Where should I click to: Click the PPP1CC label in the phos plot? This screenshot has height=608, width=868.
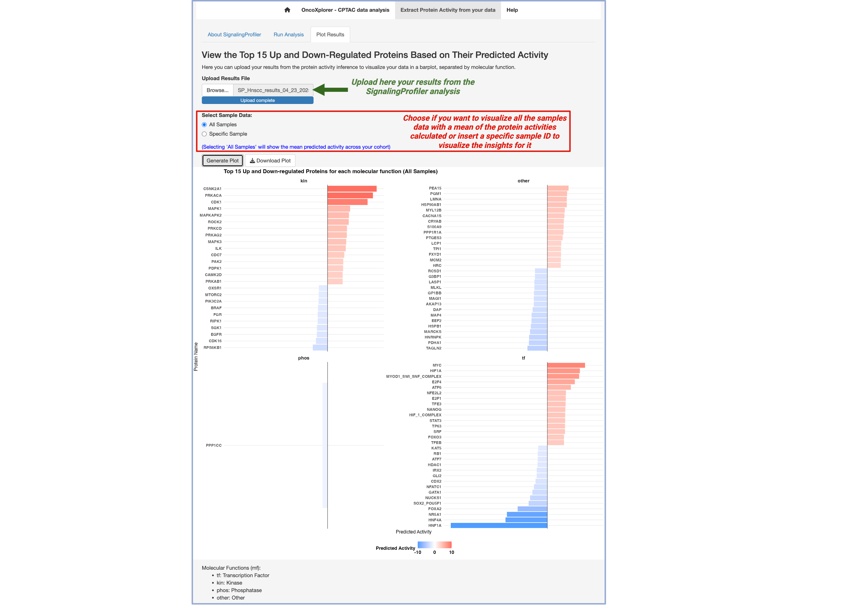[x=214, y=445]
